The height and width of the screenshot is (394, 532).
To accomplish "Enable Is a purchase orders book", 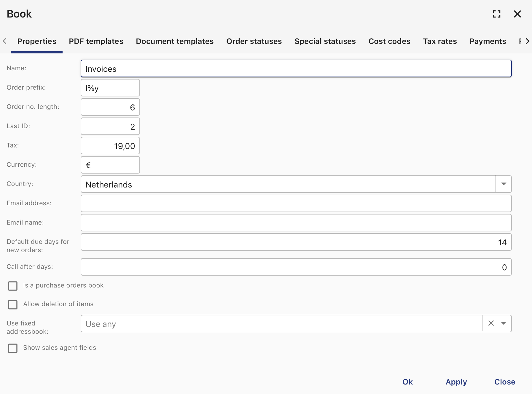I will [13, 286].
